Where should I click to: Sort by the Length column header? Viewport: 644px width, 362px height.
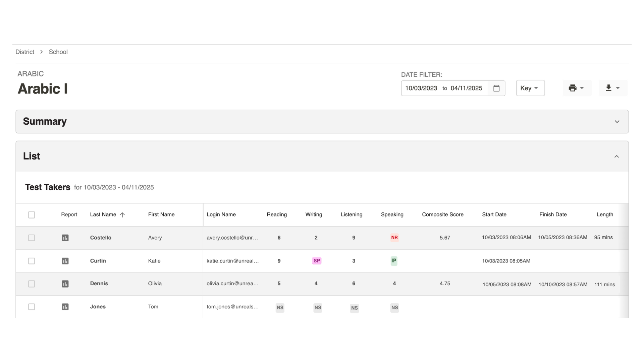click(605, 215)
